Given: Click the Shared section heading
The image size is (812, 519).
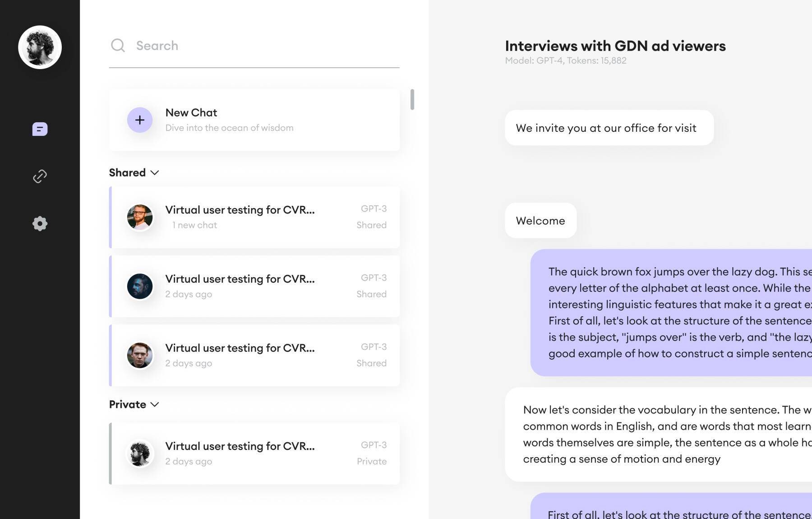Looking at the screenshot, I should pos(127,173).
